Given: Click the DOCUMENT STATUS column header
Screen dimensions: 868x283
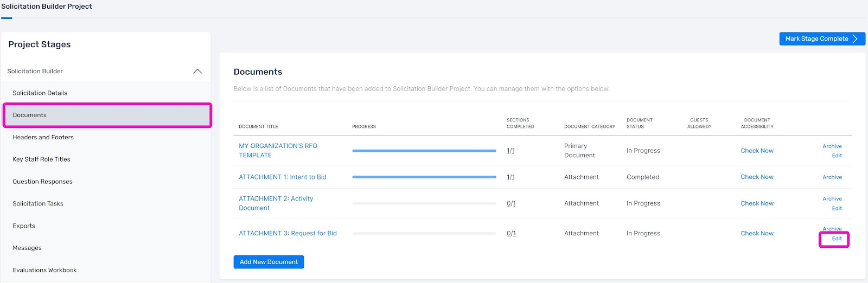Looking at the screenshot, I should 640,123.
